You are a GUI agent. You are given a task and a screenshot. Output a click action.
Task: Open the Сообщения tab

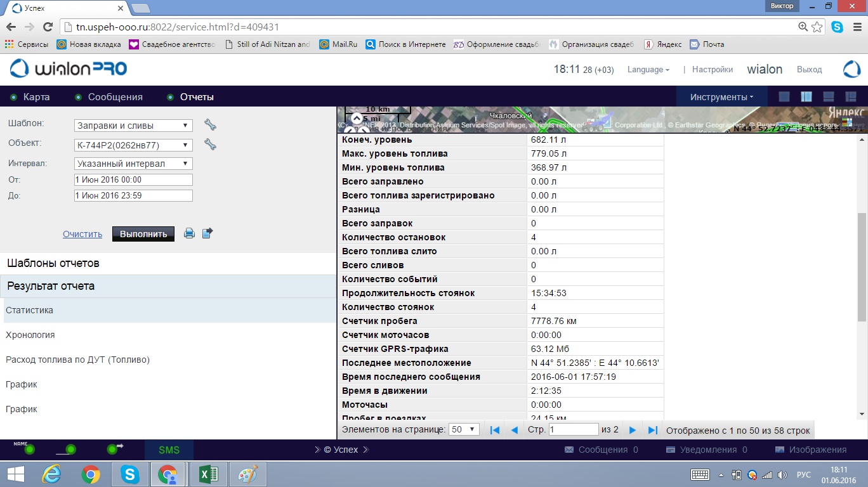point(115,97)
